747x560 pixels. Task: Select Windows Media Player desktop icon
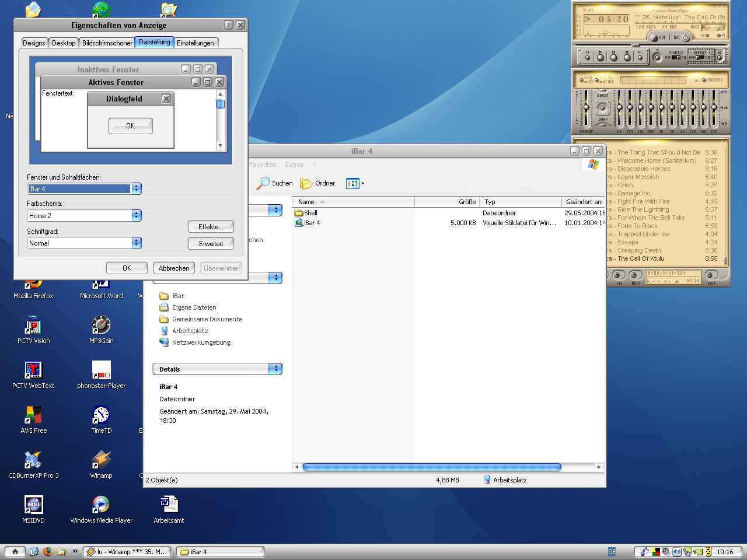(101, 509)
